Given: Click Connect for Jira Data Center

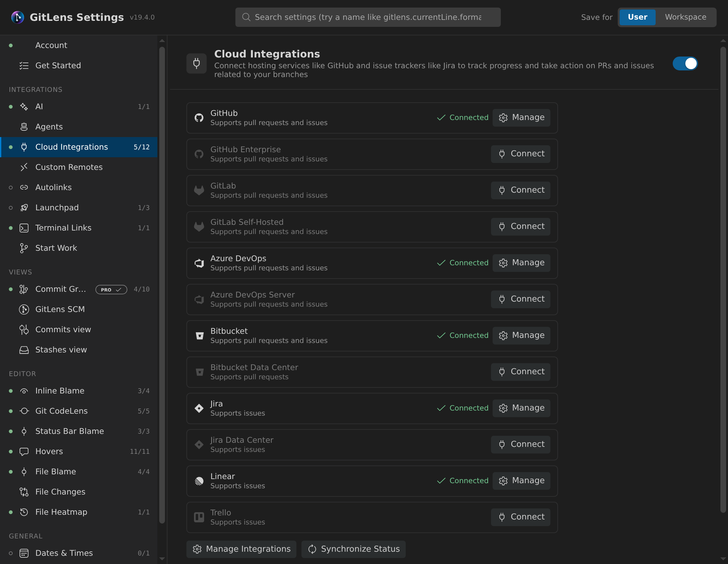Looking at the screenshot, I should 521,444.
